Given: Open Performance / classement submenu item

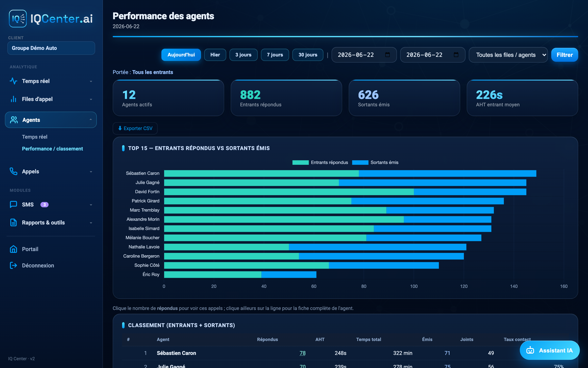Looking at the screenshot, I should (52, 149).
